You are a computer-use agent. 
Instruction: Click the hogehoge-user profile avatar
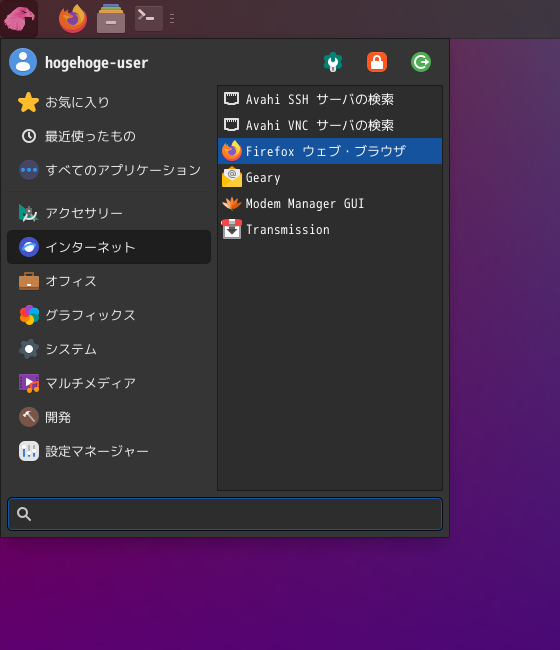pos(23,62)
